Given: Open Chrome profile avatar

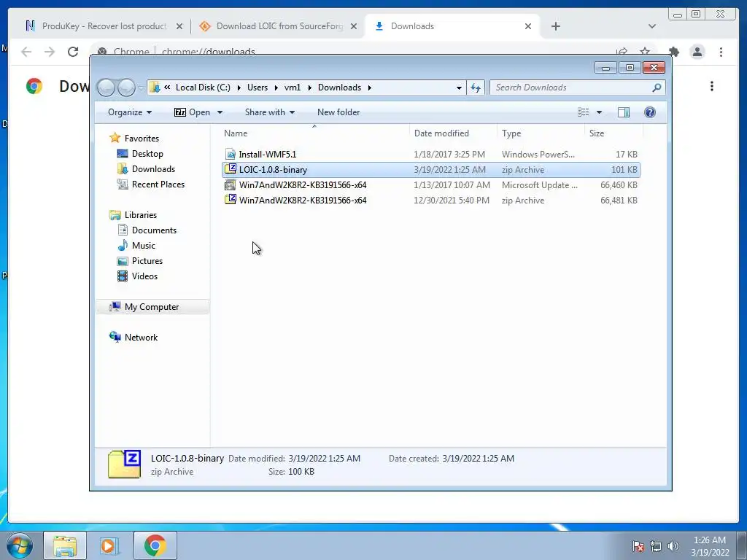Looking at the screenshot, I should (697, 52).
